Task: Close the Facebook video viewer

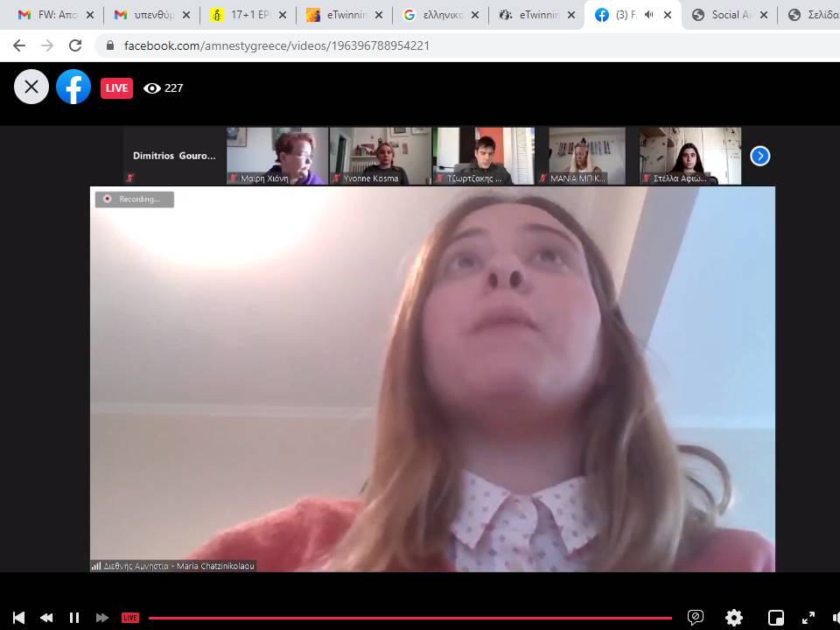Action: (31, 87)
